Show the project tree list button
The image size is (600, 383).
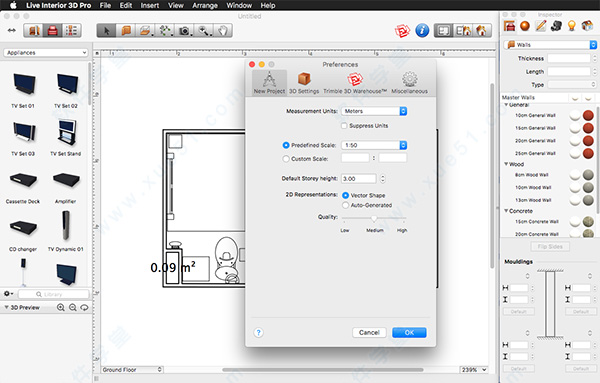pos(72,31)
